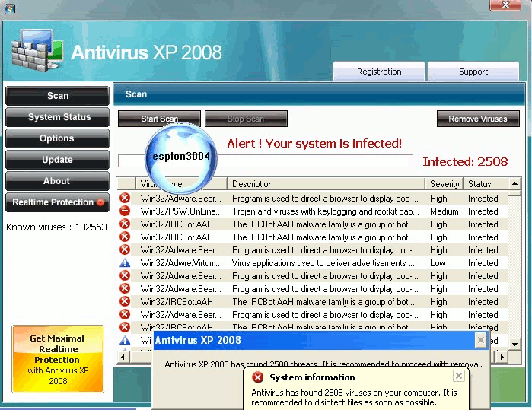Click the scan progress bar
Viewport: 532px width, 410px height.
[266, 161]
